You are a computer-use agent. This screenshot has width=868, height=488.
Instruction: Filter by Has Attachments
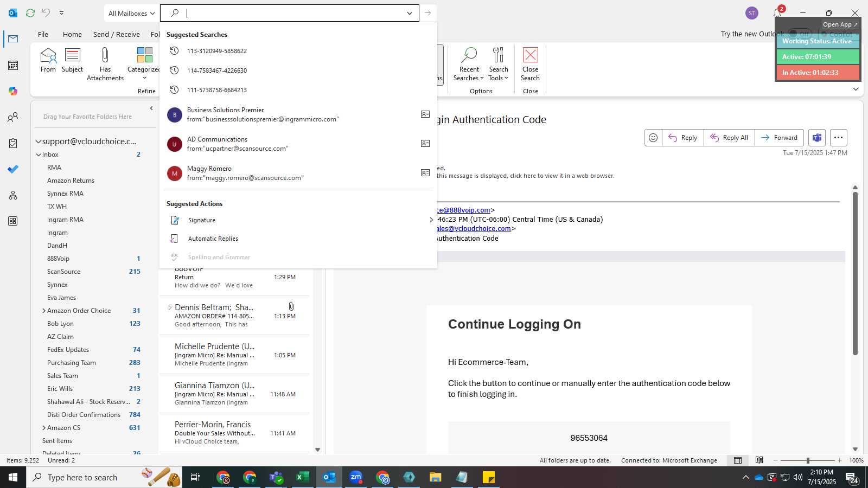[x=105, y=65]
